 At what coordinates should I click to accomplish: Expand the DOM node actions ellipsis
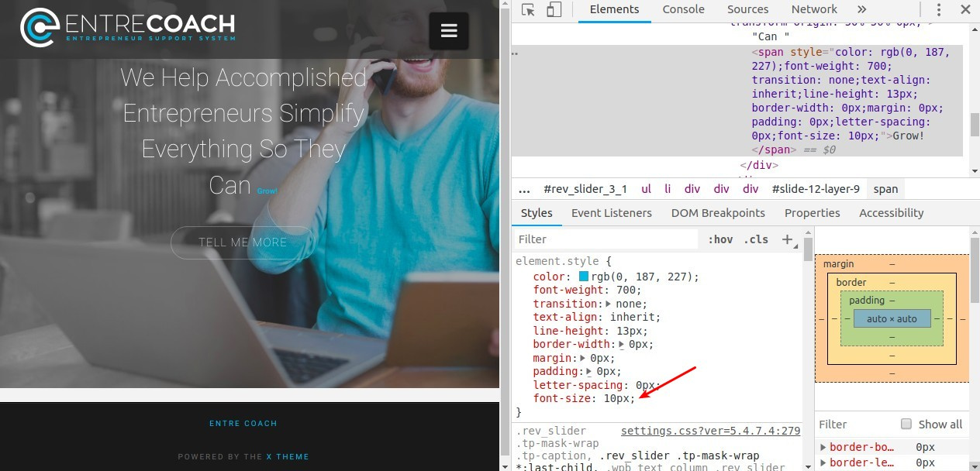tap(515, 53)
